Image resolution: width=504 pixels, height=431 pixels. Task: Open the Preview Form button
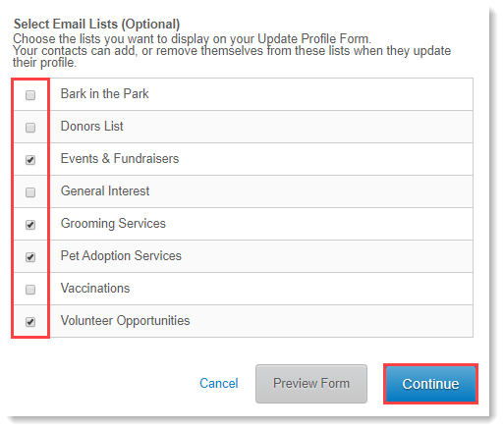coord(311,384)
